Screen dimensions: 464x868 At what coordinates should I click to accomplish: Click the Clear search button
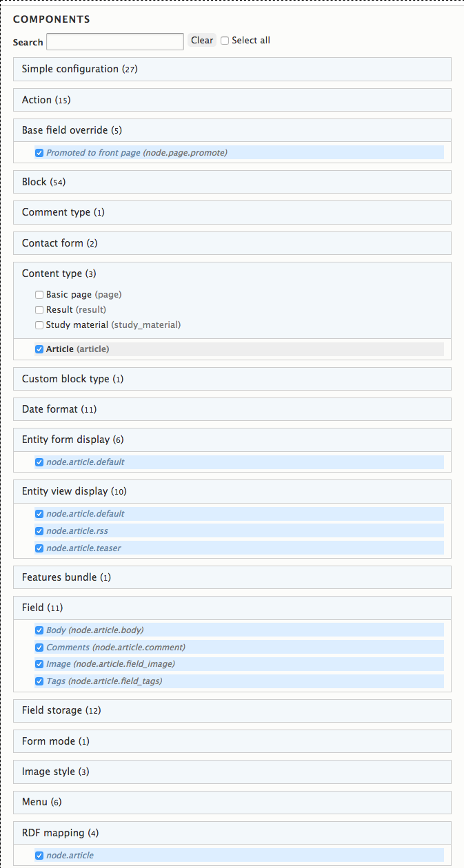202,41
